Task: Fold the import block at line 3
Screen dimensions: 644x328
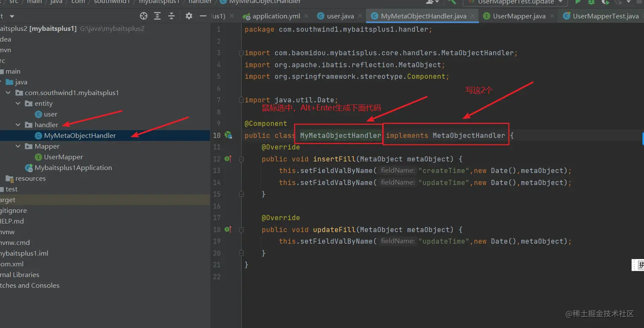Action: tap(241, 53)
